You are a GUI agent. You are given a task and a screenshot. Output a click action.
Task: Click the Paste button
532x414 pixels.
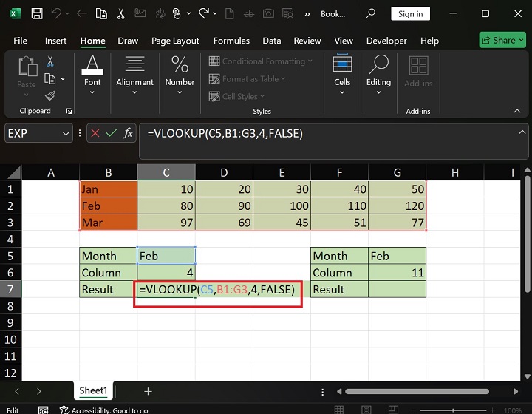pyautogui.click(x=27, y=75)
